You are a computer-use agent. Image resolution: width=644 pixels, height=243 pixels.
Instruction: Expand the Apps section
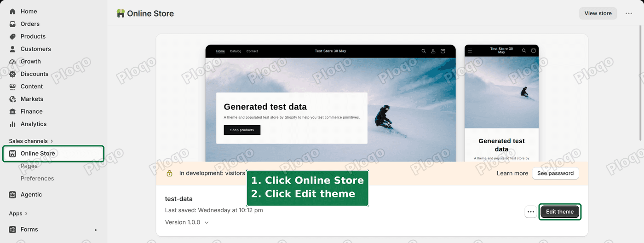pos(18,214)
